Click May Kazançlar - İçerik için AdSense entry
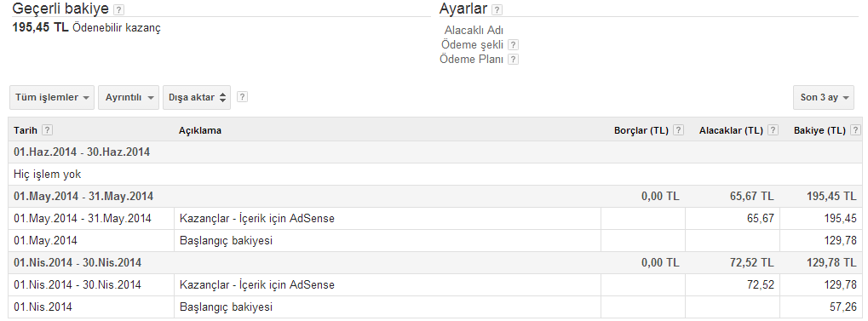Viewport: 868px width, 321px height. [257, 219]
